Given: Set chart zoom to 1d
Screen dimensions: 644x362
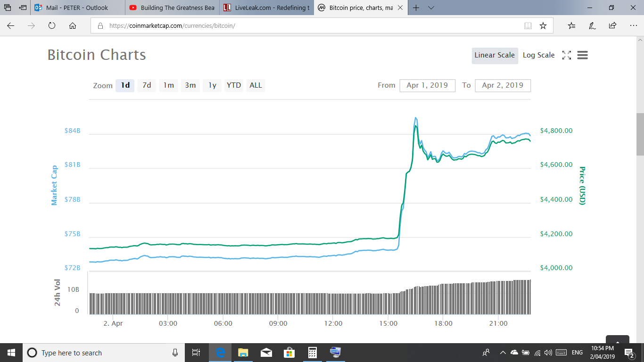Looking at the screenshot, I should pyautogui.click(x=125, y=85).
